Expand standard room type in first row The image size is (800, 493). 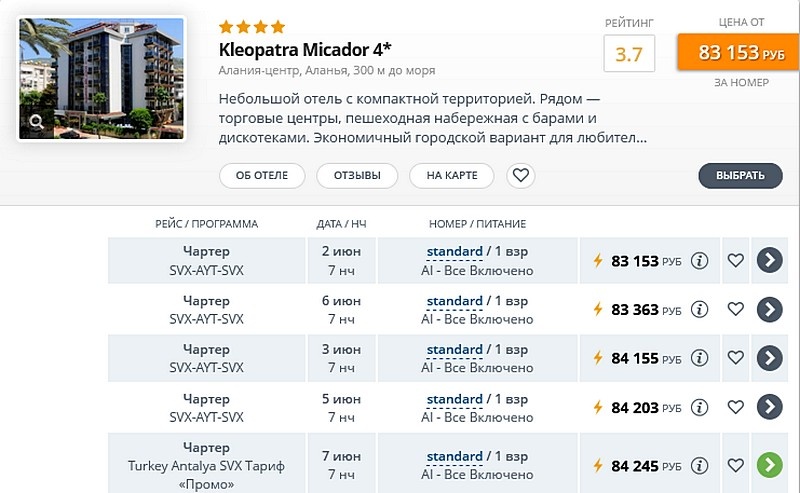(454, 252)
